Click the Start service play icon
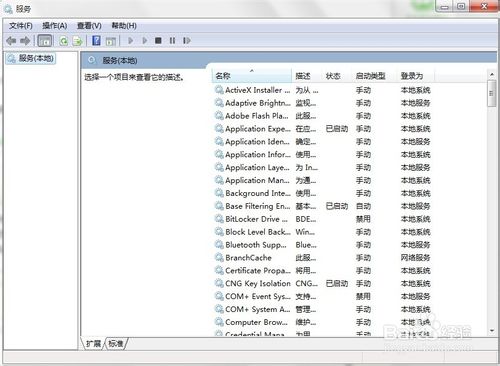Viewport: 500px width, 366px height. tap(130, 41)
